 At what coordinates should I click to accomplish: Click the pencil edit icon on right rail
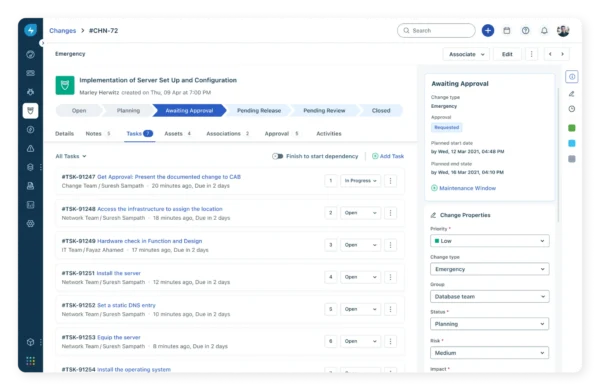click(x=572, y=94)
